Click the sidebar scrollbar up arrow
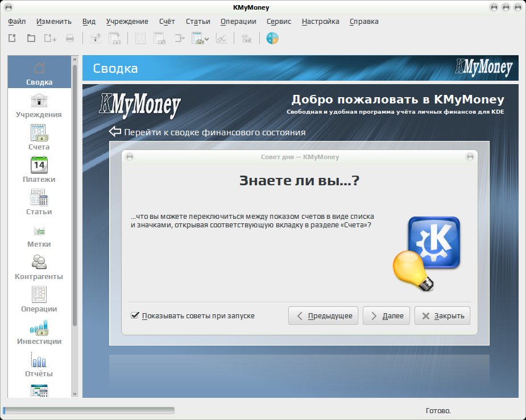The height and width of the screenshot is (420, 526). point(75,59)
